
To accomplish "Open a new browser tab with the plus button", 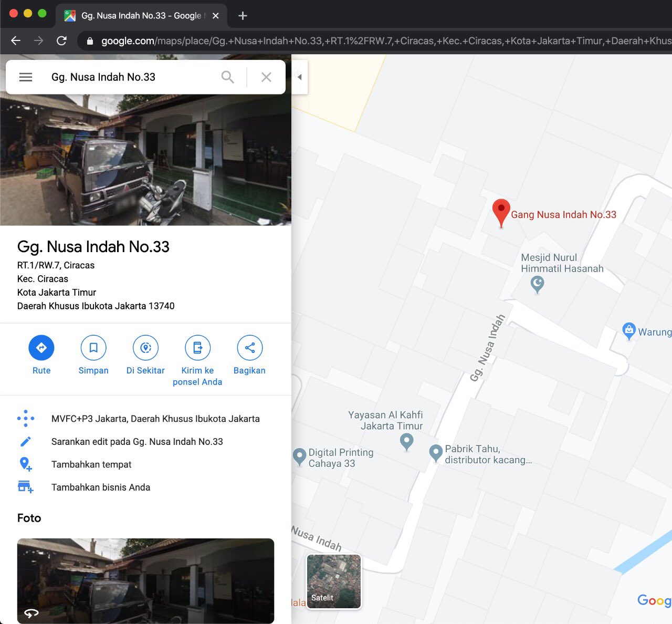I will pyautogui.click(x=242, y=15).
